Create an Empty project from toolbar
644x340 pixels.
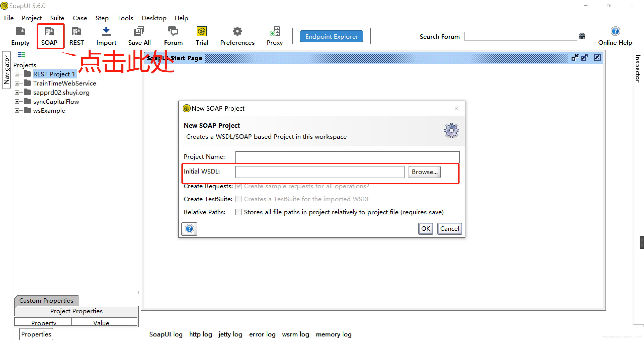[20, 36]
